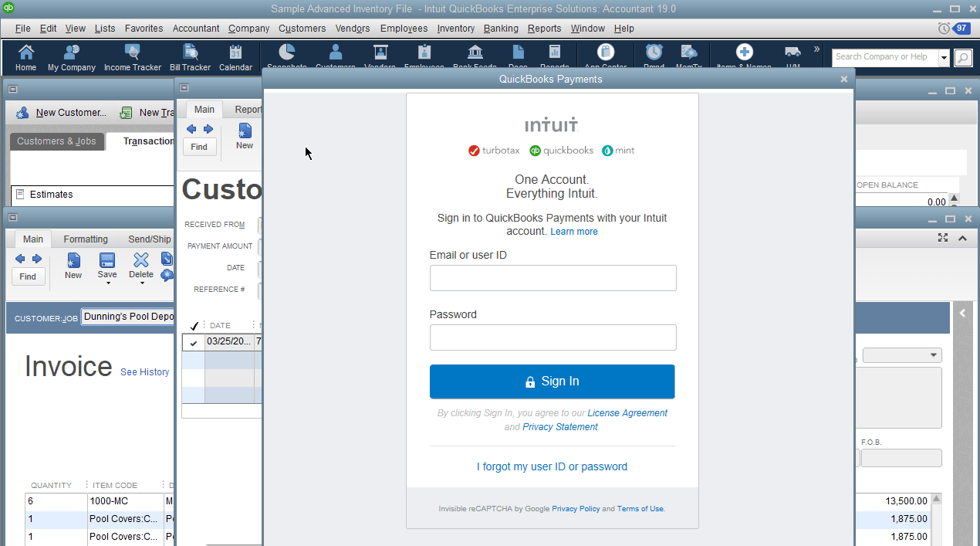Screen dimensions: 980x546
Task: Switch to Formatting tab in Invoice
Action: pos(86,239)
